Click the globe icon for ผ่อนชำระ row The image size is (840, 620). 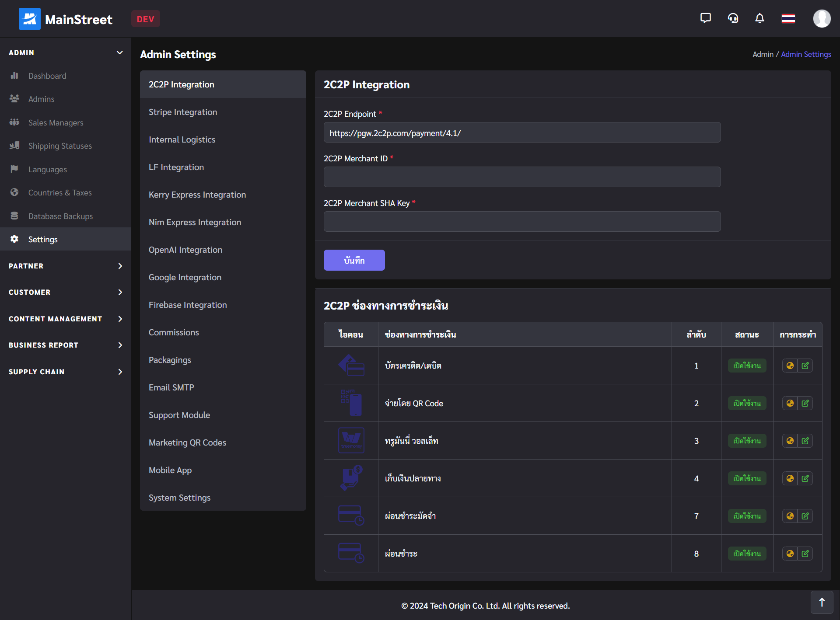[790, 554]
